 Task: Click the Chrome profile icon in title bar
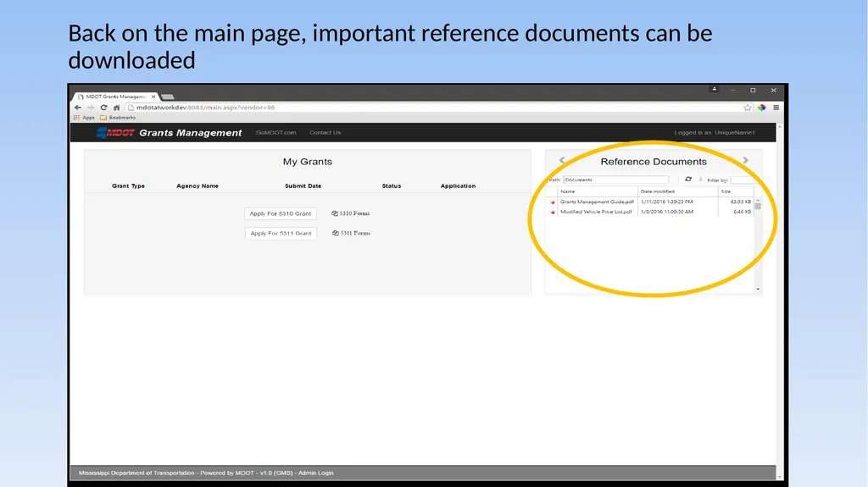714,89
